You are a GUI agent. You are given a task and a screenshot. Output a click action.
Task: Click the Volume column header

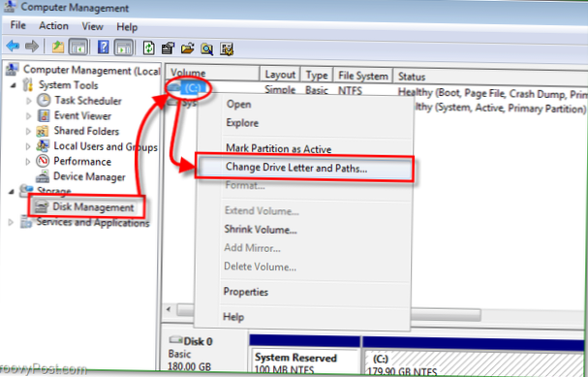pyautogui.click(x=212, y=73)
